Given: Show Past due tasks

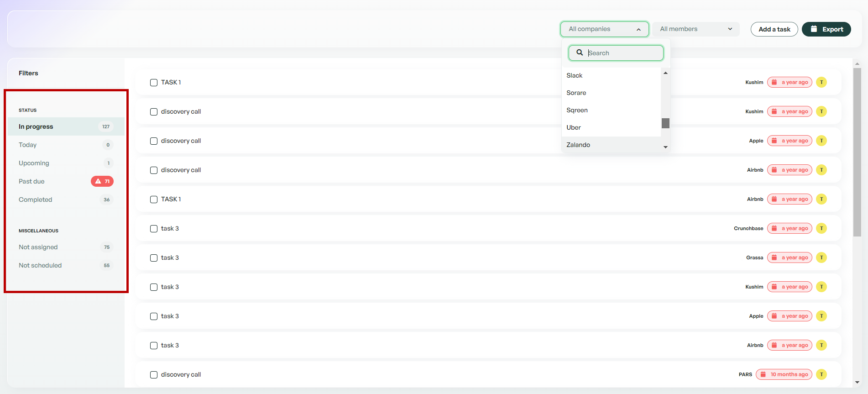Looking at the screenshot, I should [66, 181].
